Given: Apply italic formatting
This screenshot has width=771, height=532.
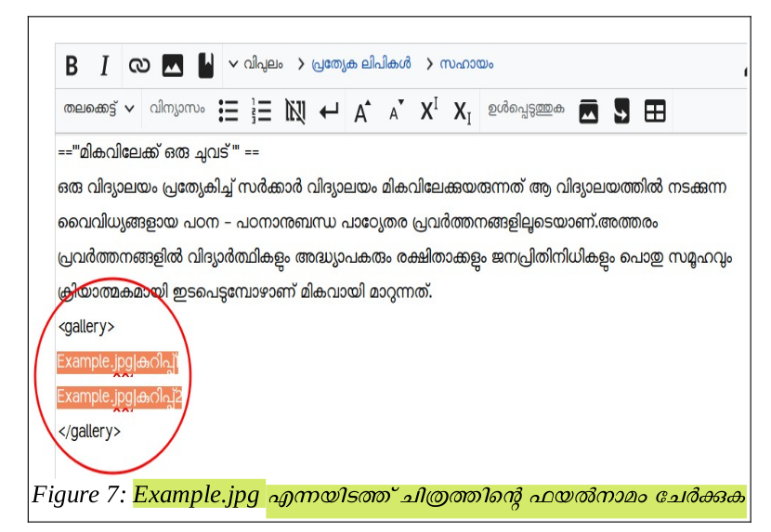Looking at the screenshot, I should tap(105, 66).
